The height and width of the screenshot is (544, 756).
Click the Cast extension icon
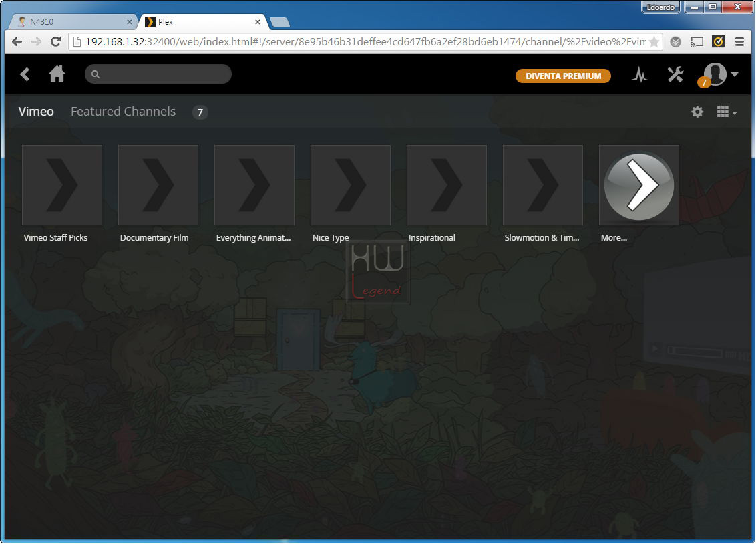point(697,42)
